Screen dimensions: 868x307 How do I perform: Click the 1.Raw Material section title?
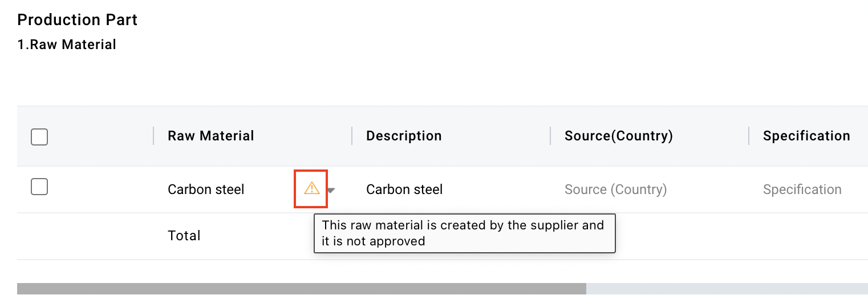point(67,45)
